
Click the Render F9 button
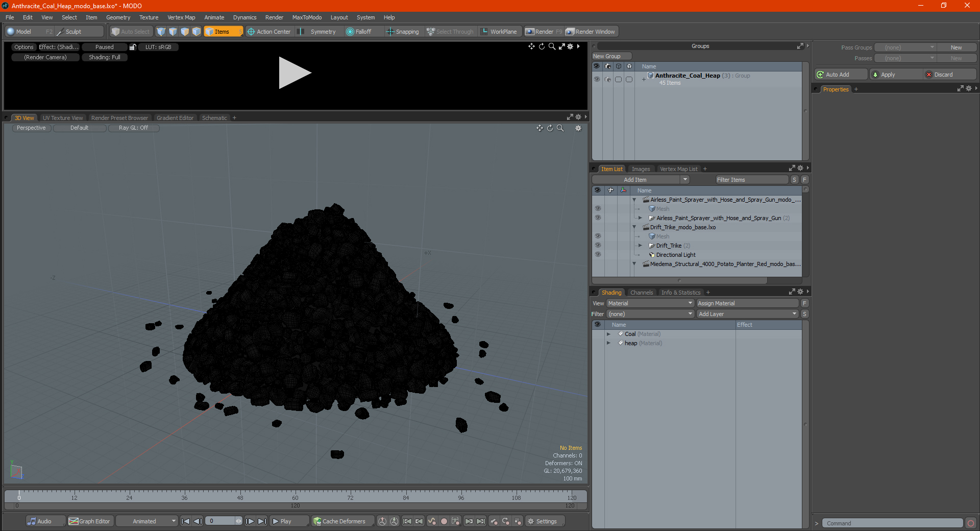pos(544,32)
